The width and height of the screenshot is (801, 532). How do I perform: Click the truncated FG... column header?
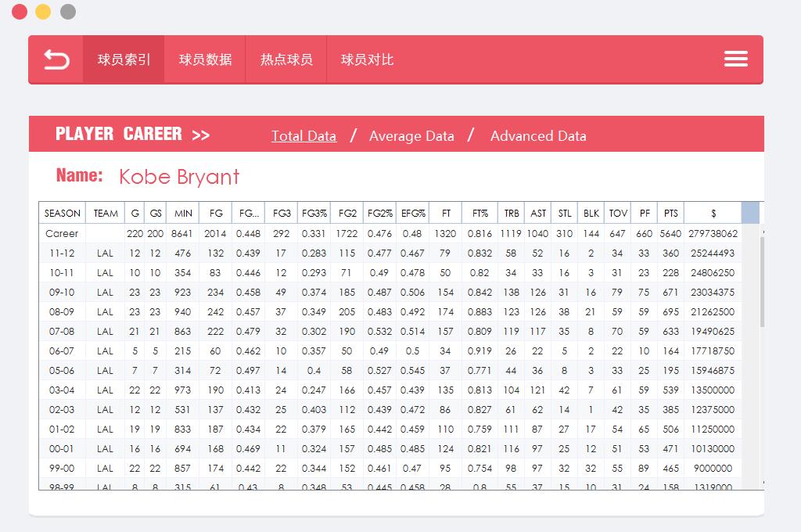click(248, 213)
